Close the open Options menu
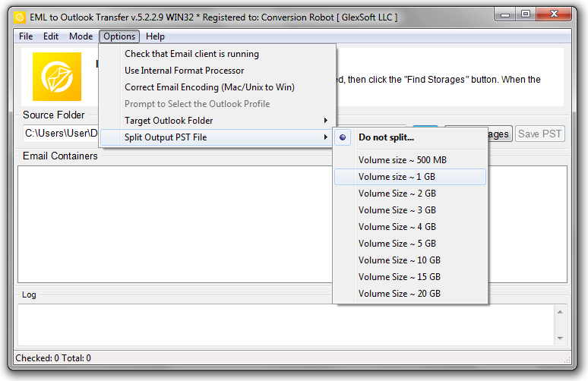588x381 pixels. 119,36
